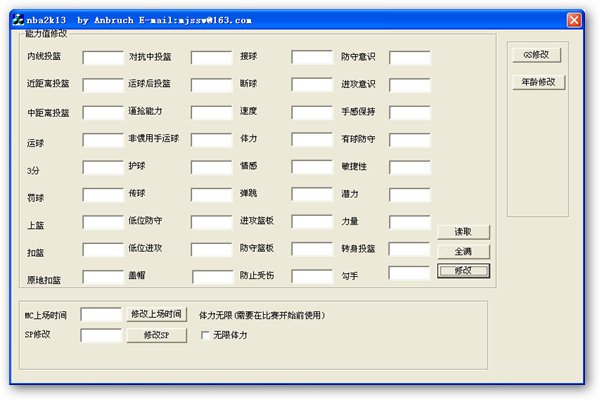Screen dimensions: 600x400
Task: Focus the 近距离投篮 input field
Action: point(103,85)
